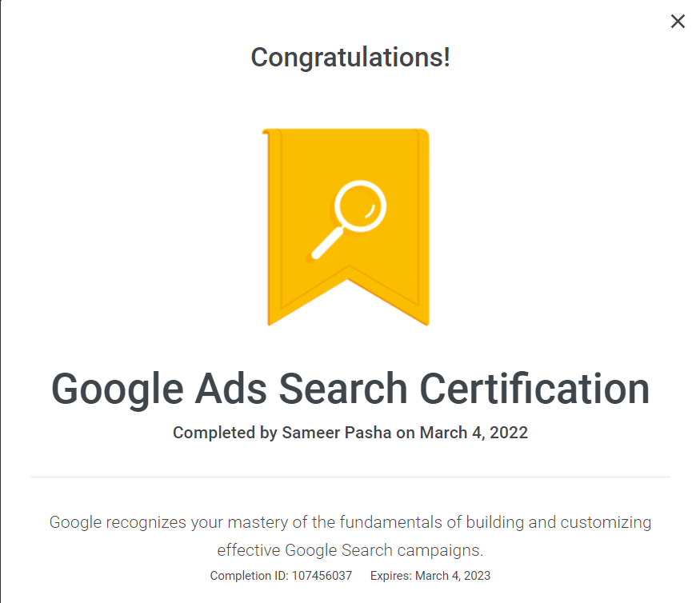Click the word "Certification" in the title
700x603 pixels.
pos(534,389)
